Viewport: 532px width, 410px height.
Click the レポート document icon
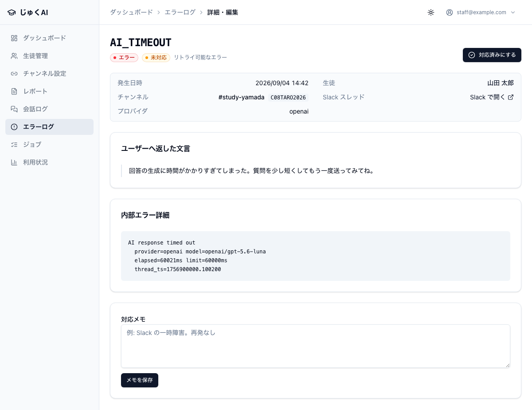[x=14, y=91]
